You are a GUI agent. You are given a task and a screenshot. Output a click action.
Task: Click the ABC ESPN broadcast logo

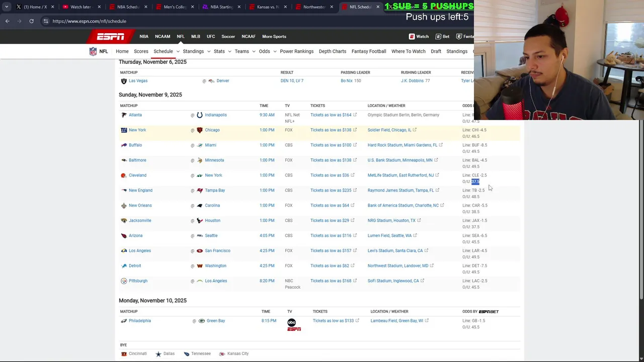[294, 325]
